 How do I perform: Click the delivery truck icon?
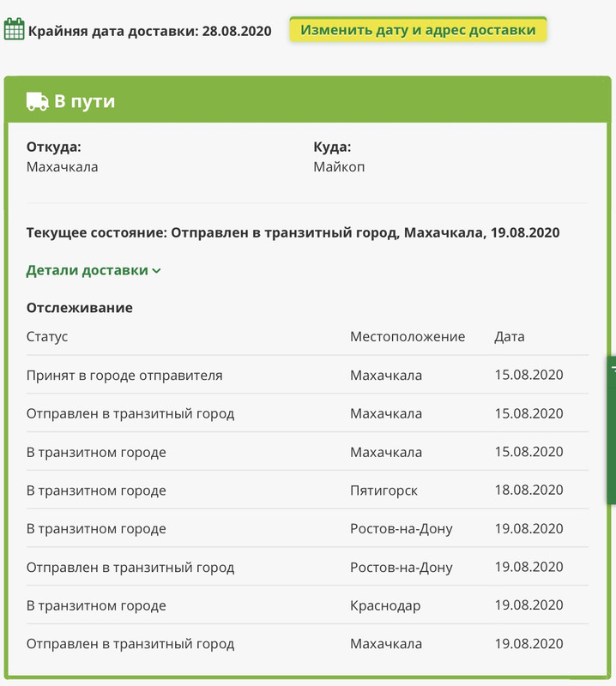pos(37,101)
